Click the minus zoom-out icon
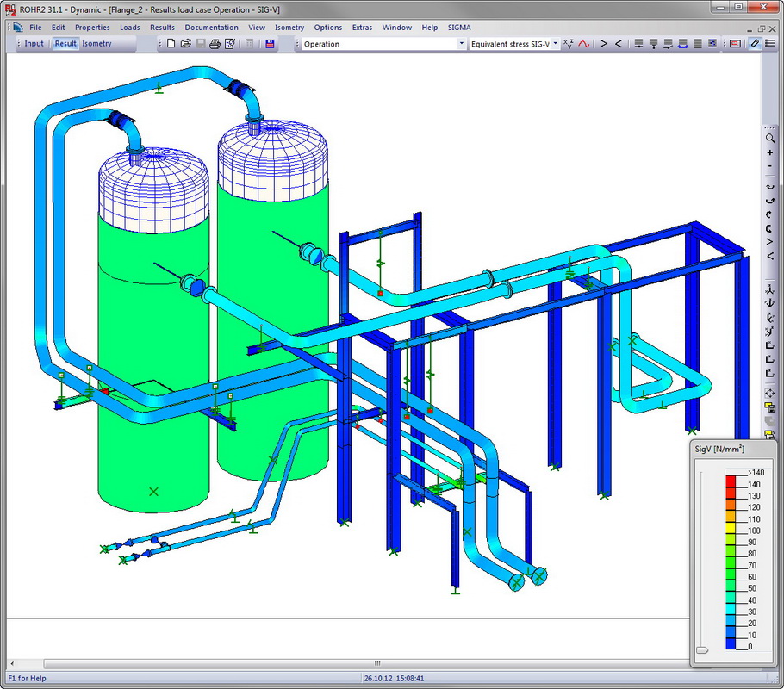This screenshot has width=784, height=689. point(770,167)
